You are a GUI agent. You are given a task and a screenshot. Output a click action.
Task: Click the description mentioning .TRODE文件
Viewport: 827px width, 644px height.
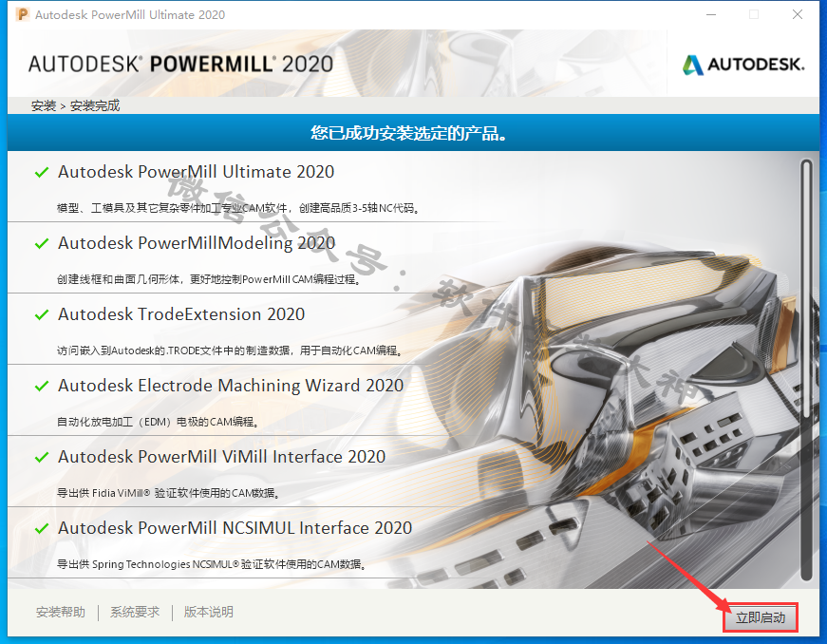tap(231, 350)
